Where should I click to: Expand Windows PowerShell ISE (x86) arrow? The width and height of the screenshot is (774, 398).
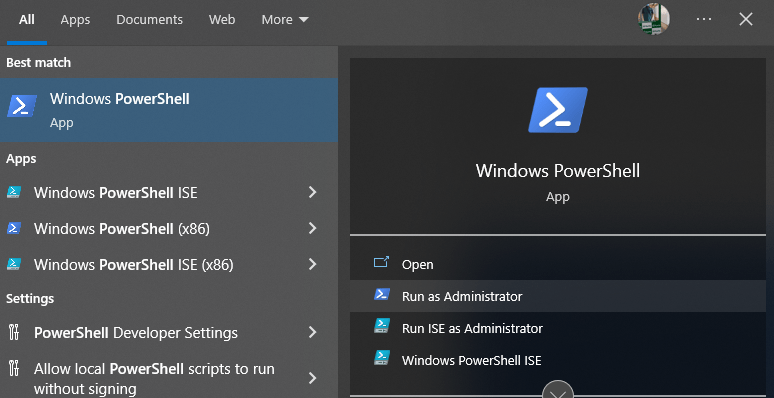coord(312,264)
